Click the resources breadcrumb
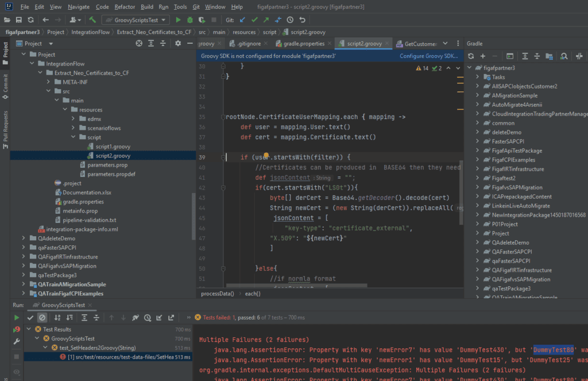This screenshot has height=381, width=588. pyautogui.click(x=243, y=32)
